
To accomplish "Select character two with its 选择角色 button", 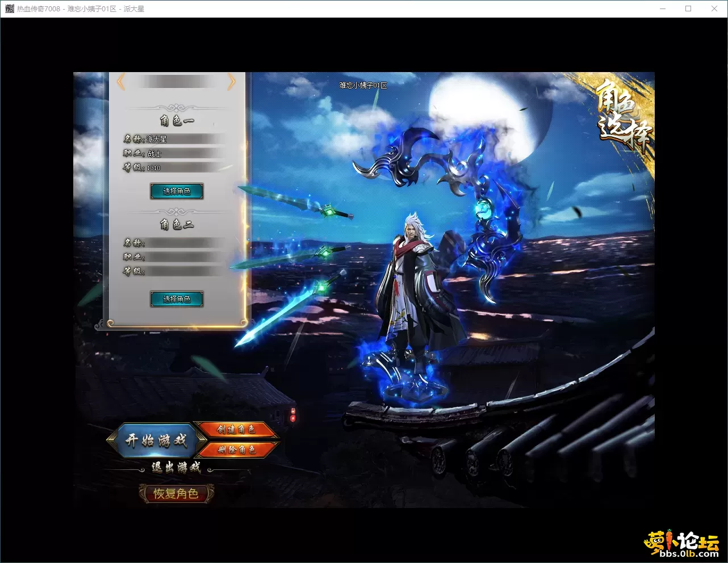I will pos(177,299).
